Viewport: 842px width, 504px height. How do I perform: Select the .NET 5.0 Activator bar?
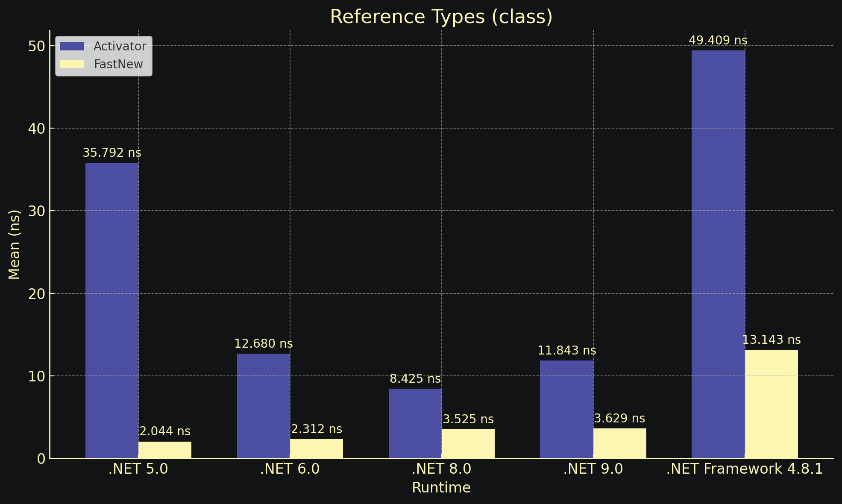(x=111, y=311)
